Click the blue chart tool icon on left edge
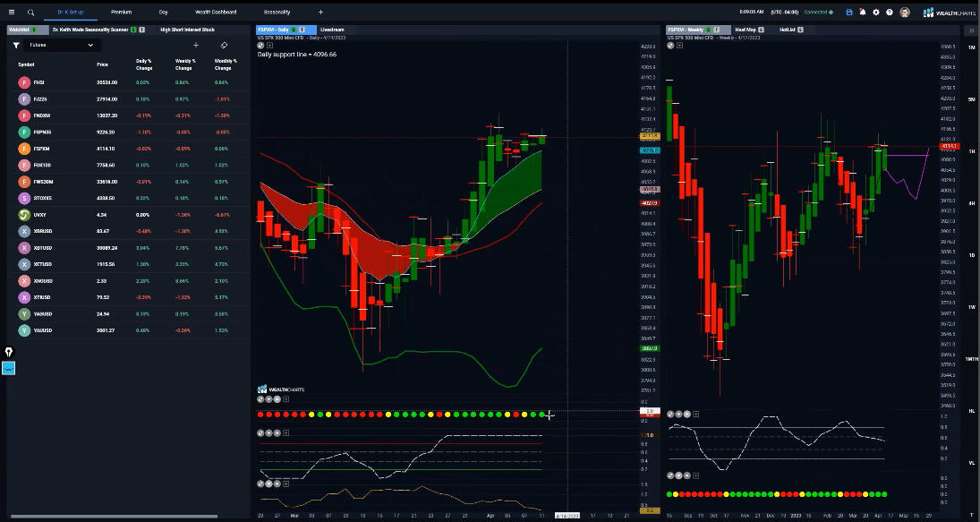This screenshot has width=980, height=522. pyautogui.click(x=9, y=368)
